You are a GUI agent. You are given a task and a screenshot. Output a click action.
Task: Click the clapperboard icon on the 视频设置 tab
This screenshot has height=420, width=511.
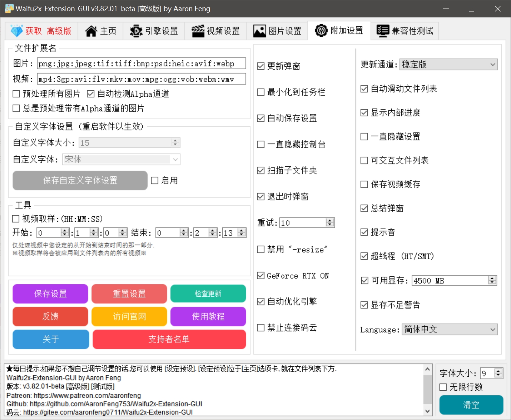point(198,31)
